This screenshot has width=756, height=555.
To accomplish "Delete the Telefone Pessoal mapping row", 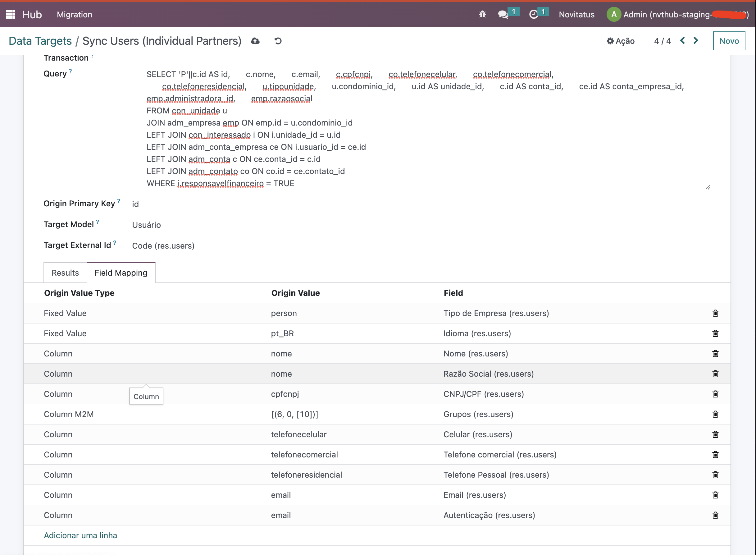I will pos(715,475).
